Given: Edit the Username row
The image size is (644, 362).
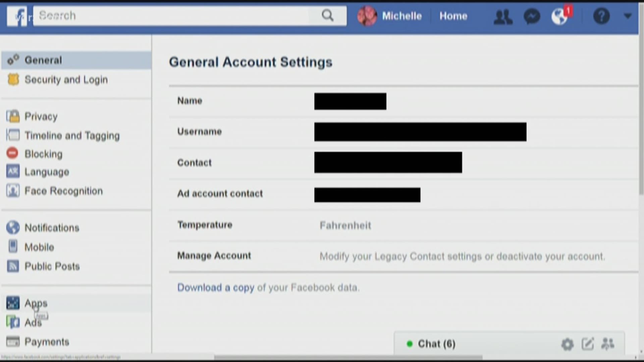Looking at the screenshot, I should (404, 132).
